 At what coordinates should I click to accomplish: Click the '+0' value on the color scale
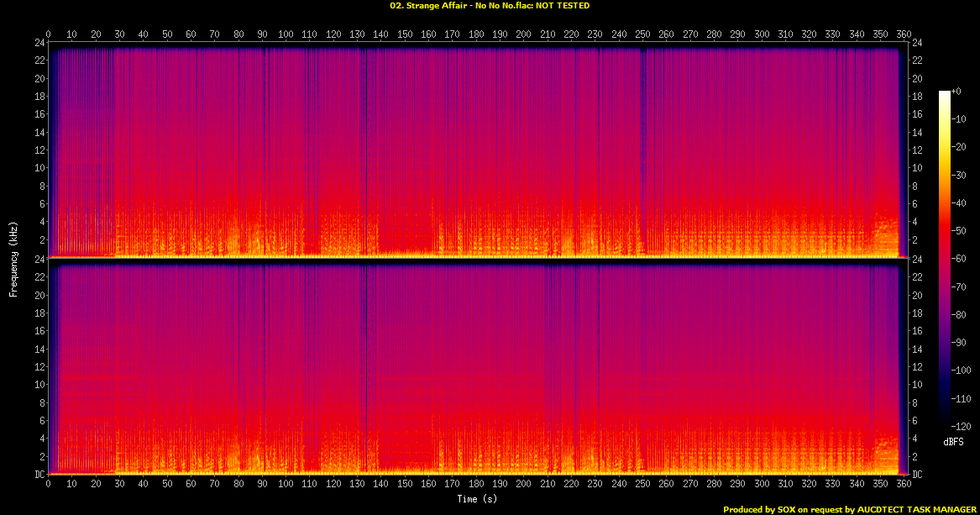coord(956,92)
